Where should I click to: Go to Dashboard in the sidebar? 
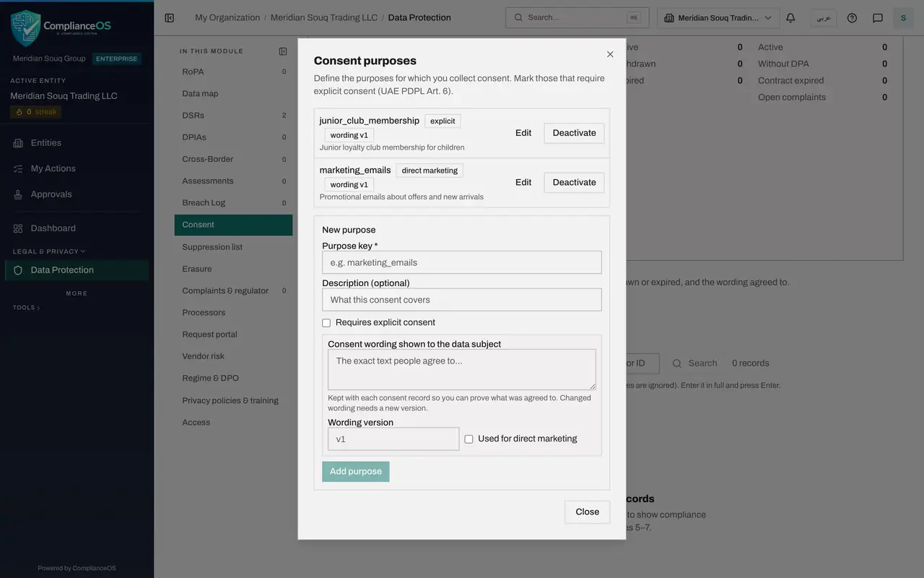click(x=77, y=228)
